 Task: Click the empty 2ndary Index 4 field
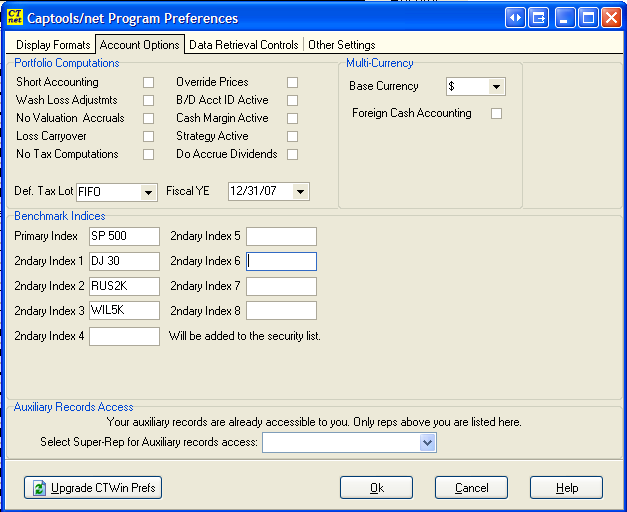[x=124, y=336]
